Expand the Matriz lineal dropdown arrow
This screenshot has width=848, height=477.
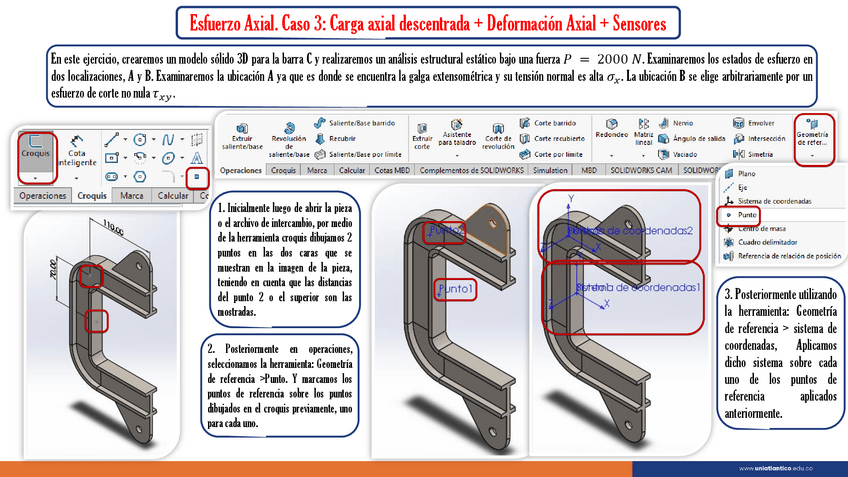pyautogui.click(x=644, y=156)
